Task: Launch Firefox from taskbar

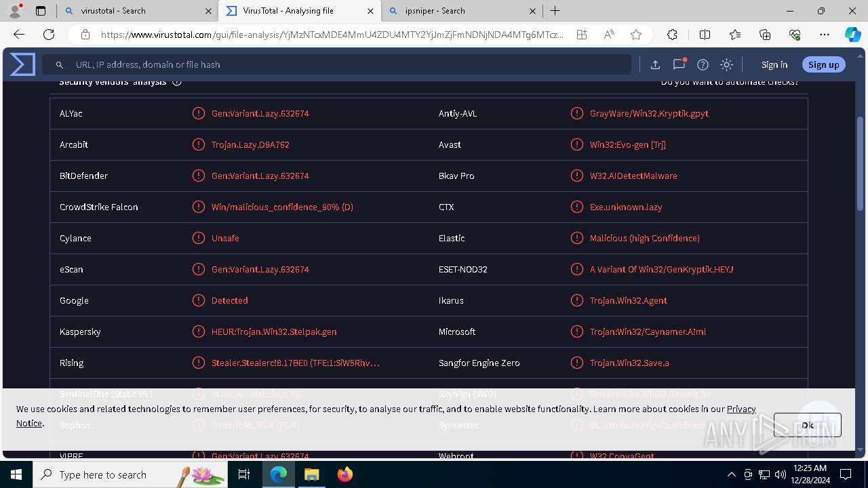Action: [x=345, y=474]
